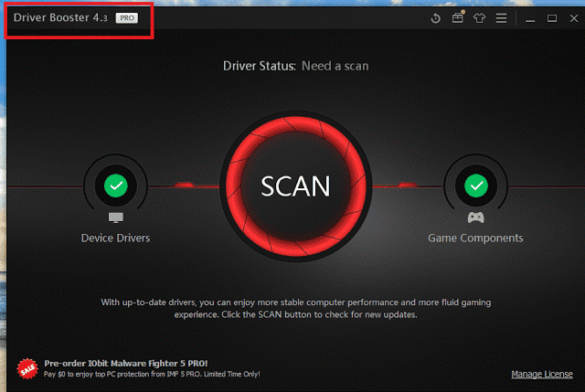Image resolution: width=585 pixels, height=392 pixels.
Task: Click the monitor icon under Device Drivers
Action: 116,217
